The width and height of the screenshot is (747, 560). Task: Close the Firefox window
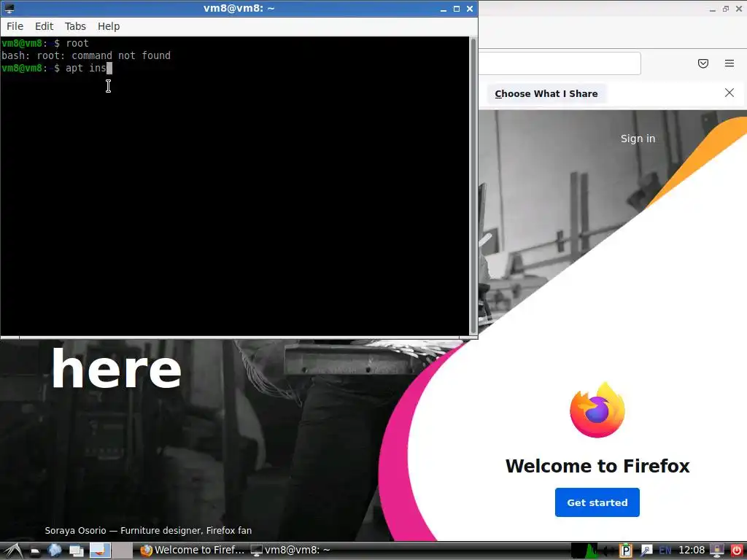click(x=740, y=9)
